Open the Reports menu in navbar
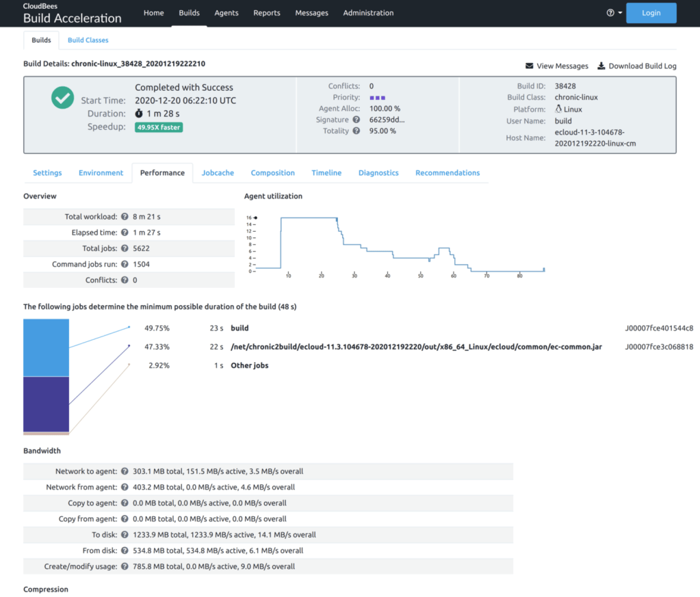The image size is (700, 597). 266,13
